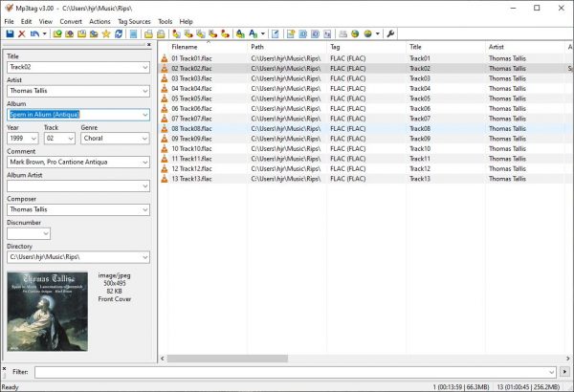Click the VLC cone icon for 07 Track07.flac
The image size is (574, 392).
tap(165, 119)
